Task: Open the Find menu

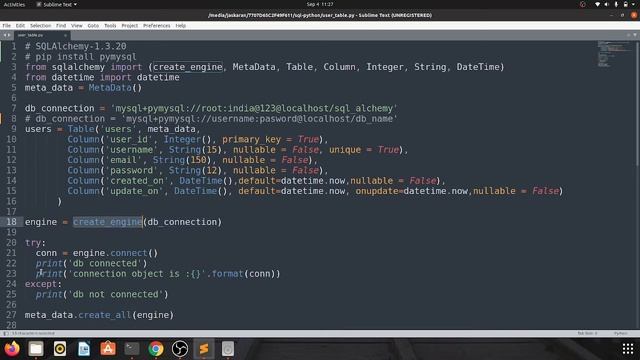Action: point(61,25)
